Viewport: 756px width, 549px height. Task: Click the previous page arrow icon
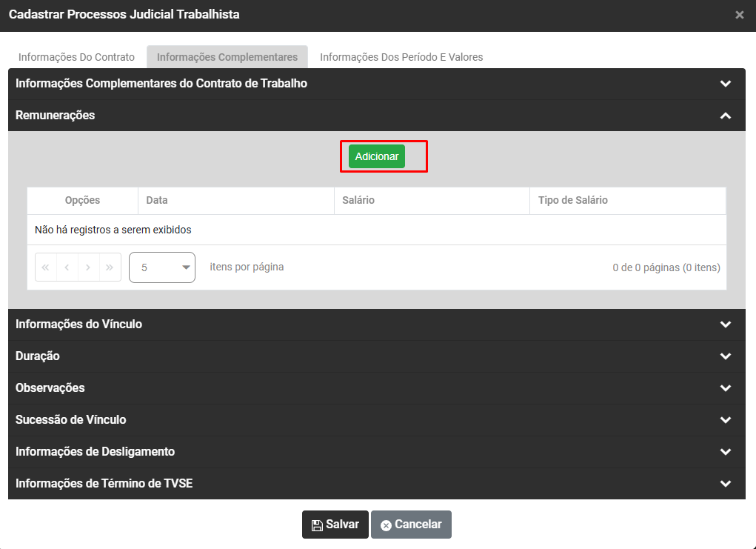67,267
